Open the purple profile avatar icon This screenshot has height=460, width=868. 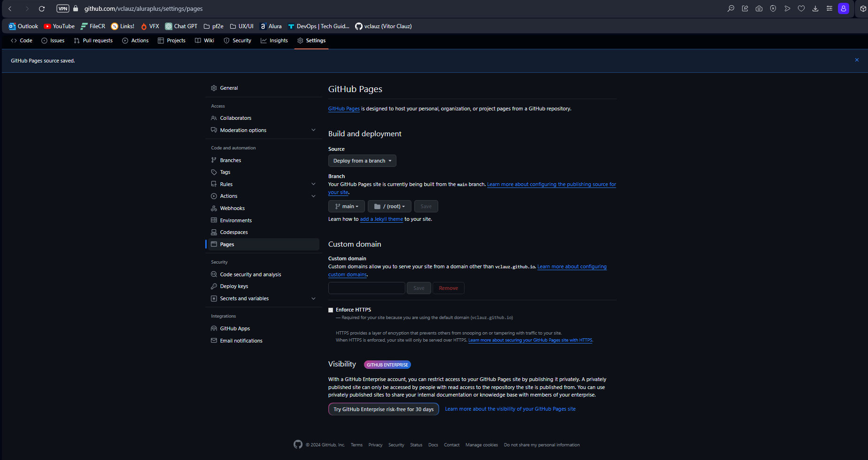(x=844, y=8)
